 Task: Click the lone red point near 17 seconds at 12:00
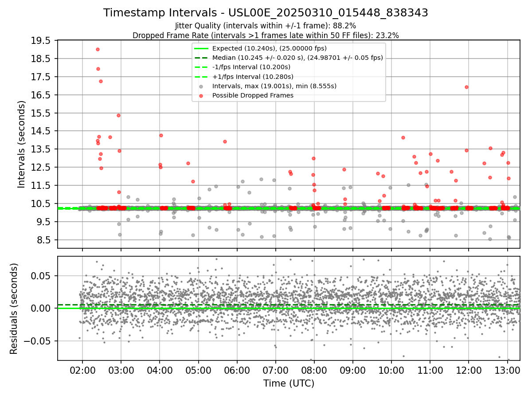[466, 87]
